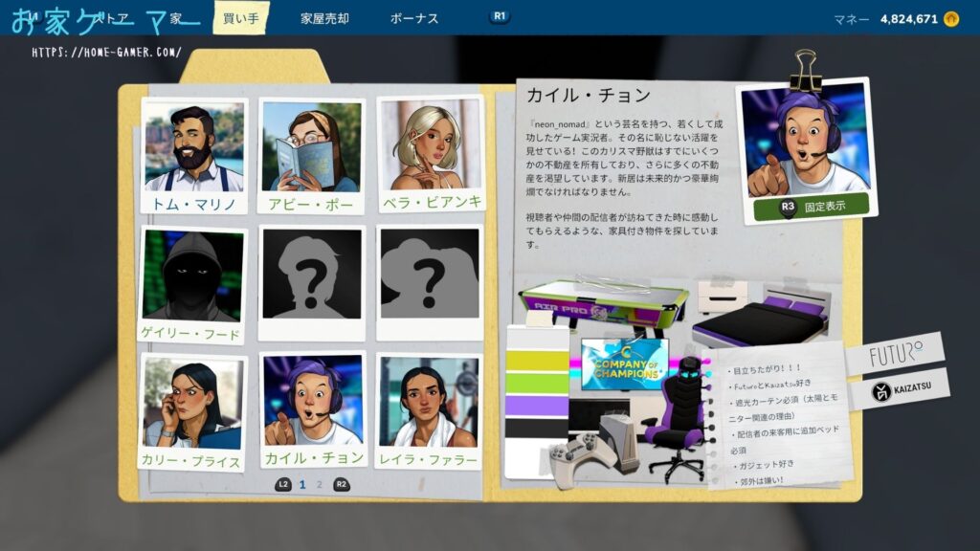
Task: Click the マネー label
Action: (851, 20)
